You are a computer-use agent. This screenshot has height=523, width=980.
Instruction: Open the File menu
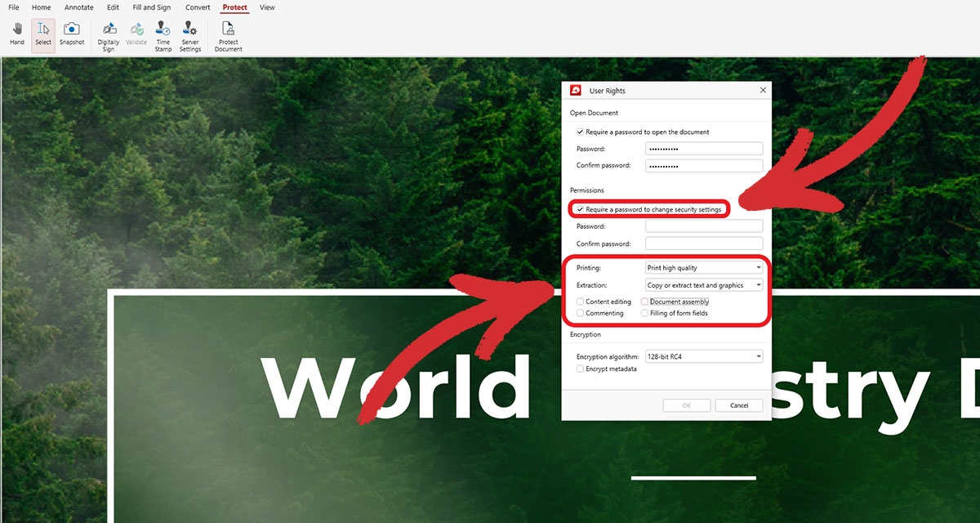[14, 7]
